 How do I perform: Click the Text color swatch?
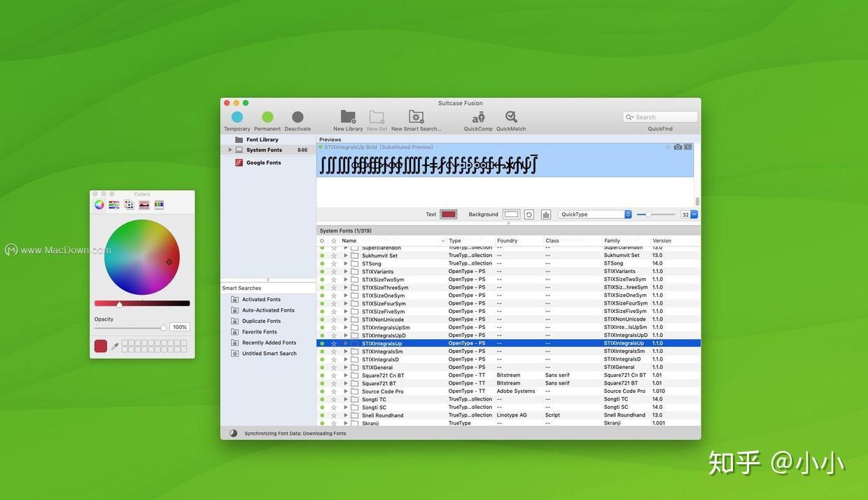[448, 214]
